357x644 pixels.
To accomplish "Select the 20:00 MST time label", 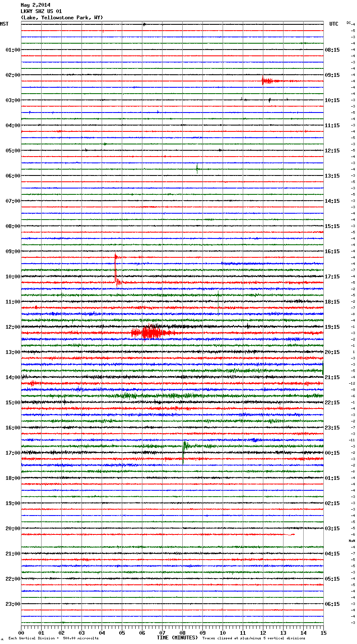I will (x=13, y=529).
